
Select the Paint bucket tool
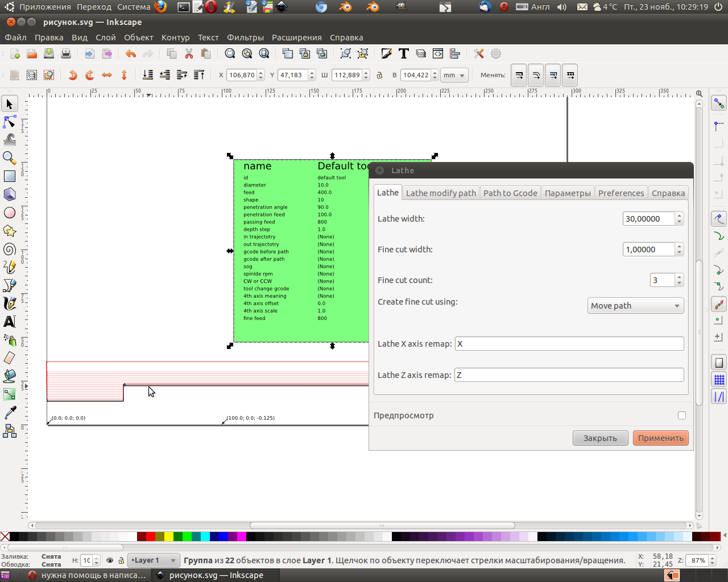10,376
